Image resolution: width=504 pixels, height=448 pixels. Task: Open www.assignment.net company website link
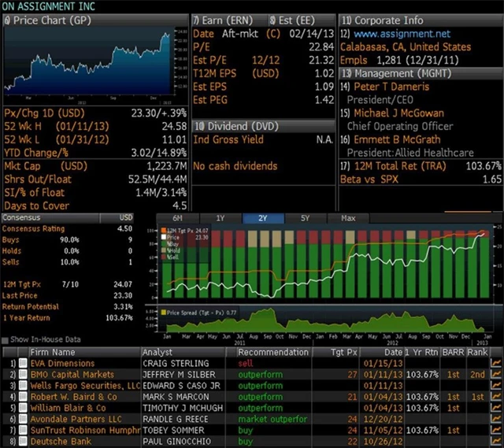point(402,35)
